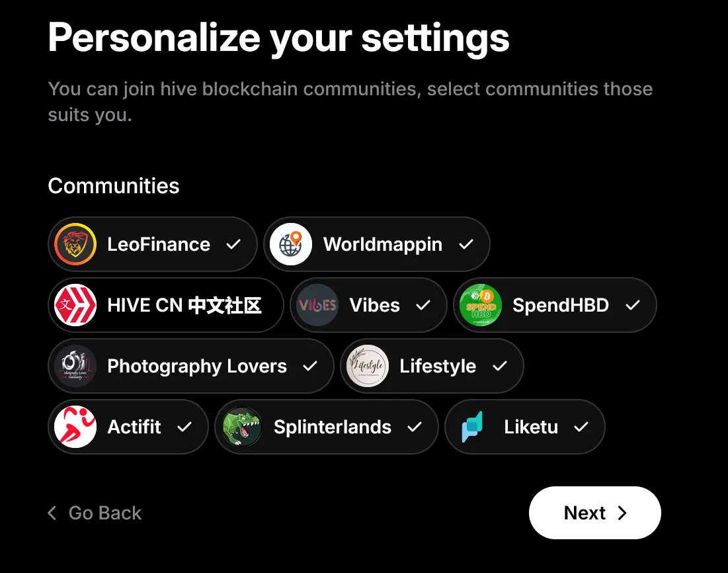This screenshot has width=728, height=573.
Task: Click the Splinterlands dragon icon
Action: tap(242, 427)
